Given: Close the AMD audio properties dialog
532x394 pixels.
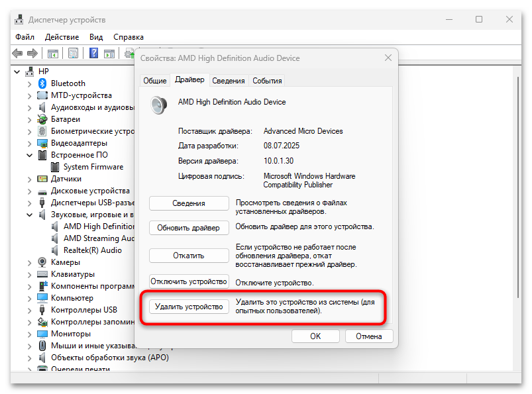Looking at the screenshot, I should coord(388,58).
